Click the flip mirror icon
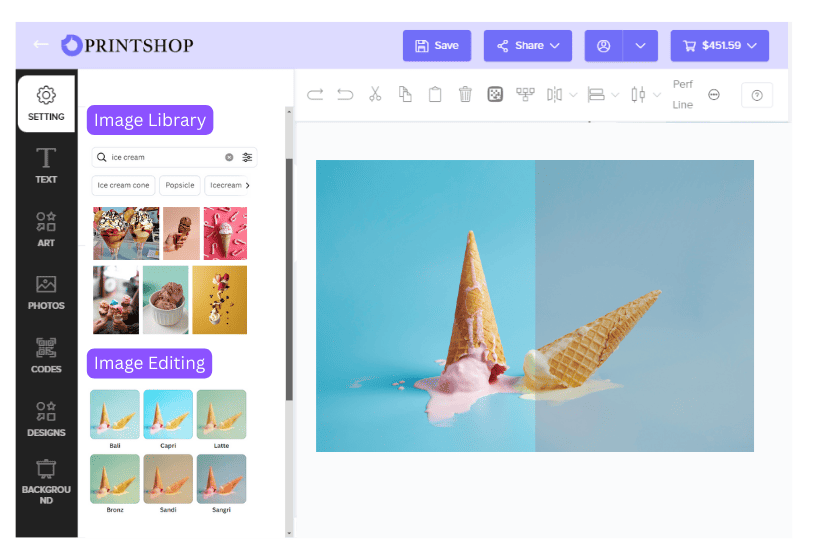819x547 pixels. (555, 95)
